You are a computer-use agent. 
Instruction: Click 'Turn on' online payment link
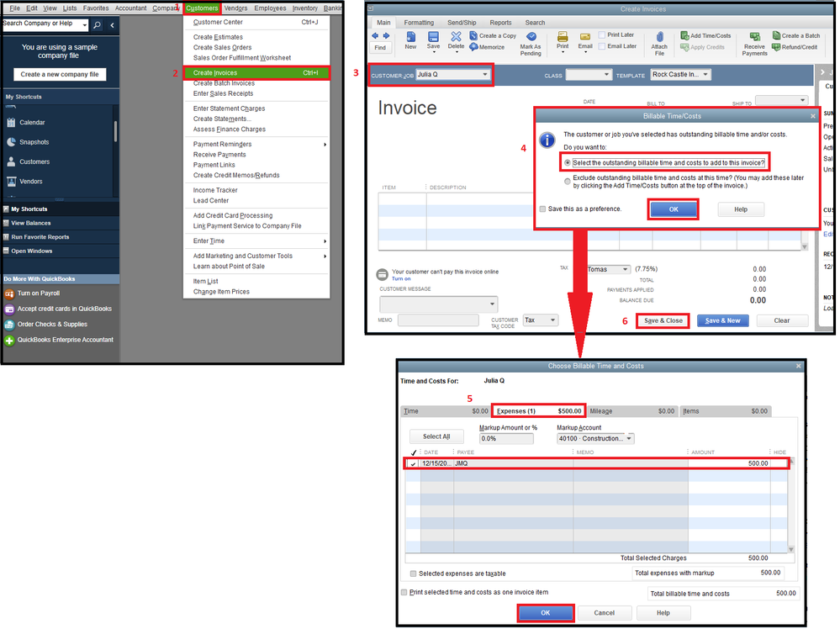pyautogui.click(x=401, y=279)
